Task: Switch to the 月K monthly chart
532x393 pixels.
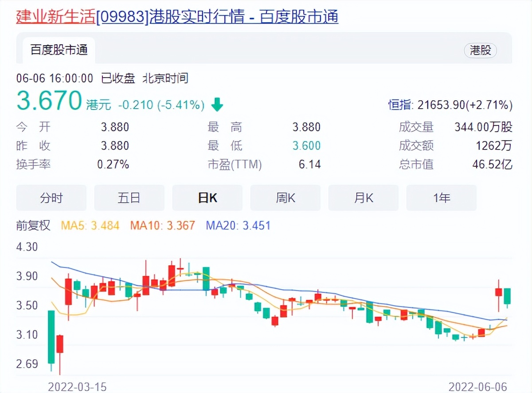Action: [363, 198]
